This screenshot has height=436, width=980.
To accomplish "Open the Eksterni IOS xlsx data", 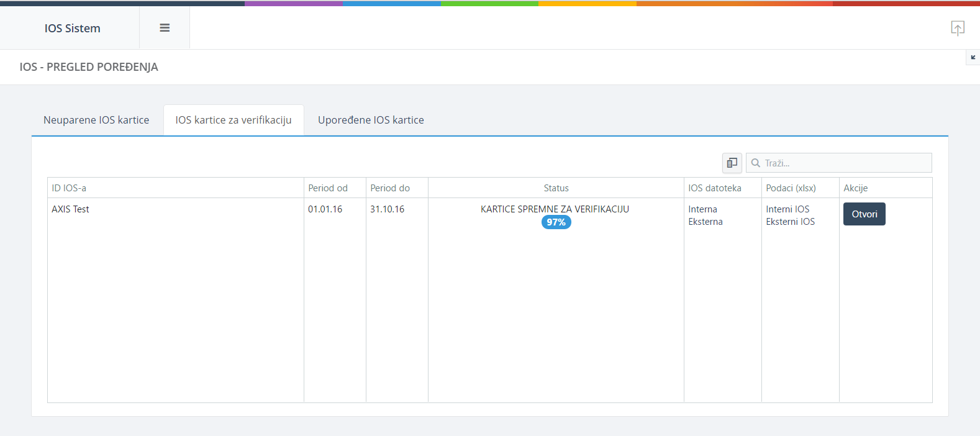I will click(790, 222).
